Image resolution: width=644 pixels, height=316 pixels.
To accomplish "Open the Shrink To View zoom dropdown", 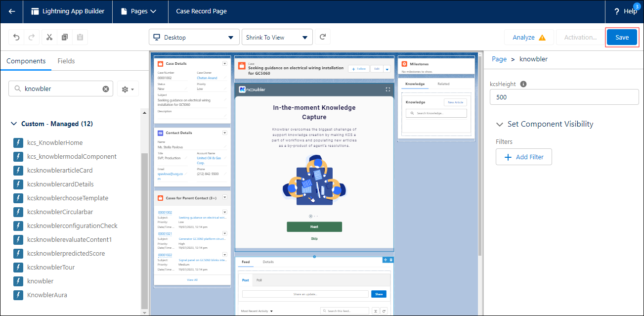I will click(277, 37).
